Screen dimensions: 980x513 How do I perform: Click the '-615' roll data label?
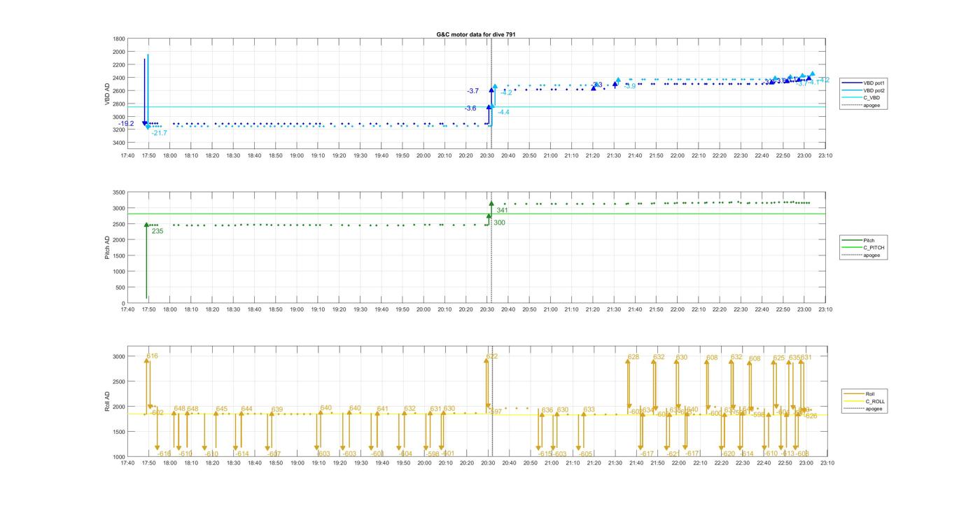pos(545,454)
